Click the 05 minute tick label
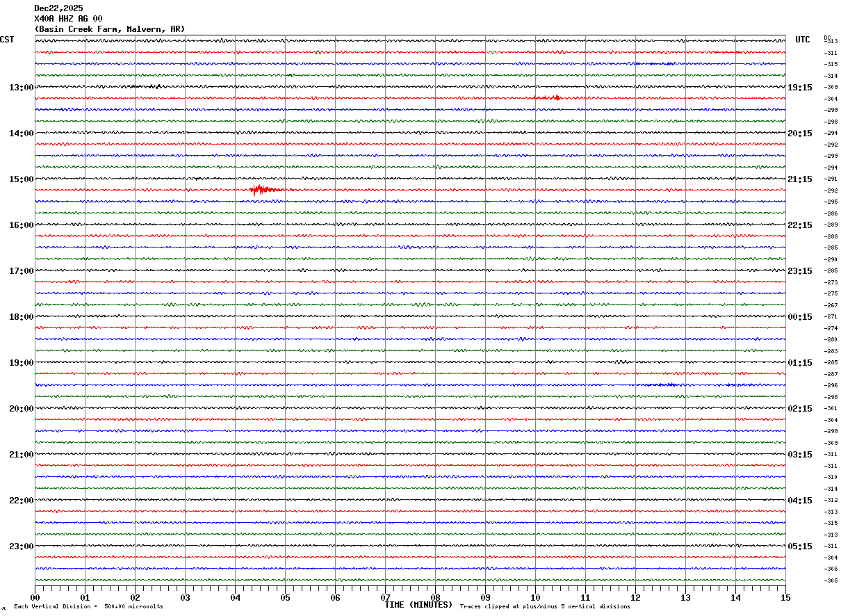The height and width of the screenshot is (616, 841). point(285,597)
